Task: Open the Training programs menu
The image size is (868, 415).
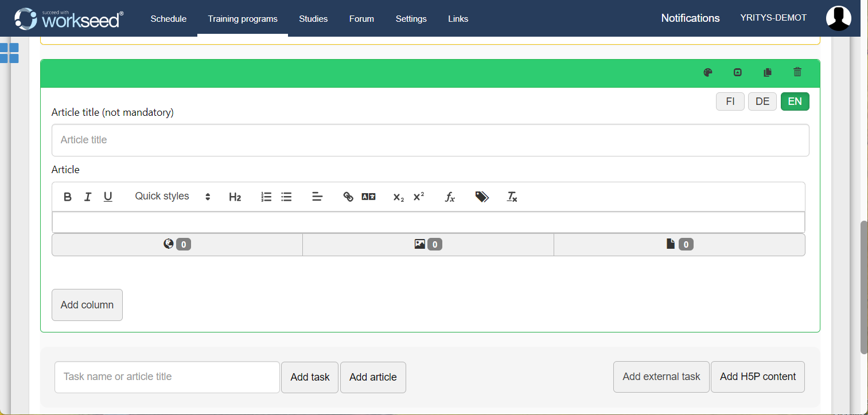Action: tap(242, 18)
